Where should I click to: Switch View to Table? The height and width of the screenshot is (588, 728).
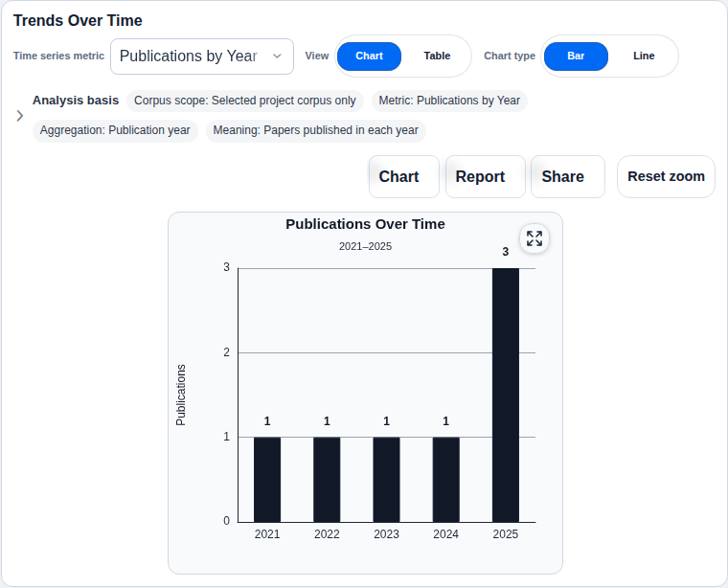tap(437, 57)
